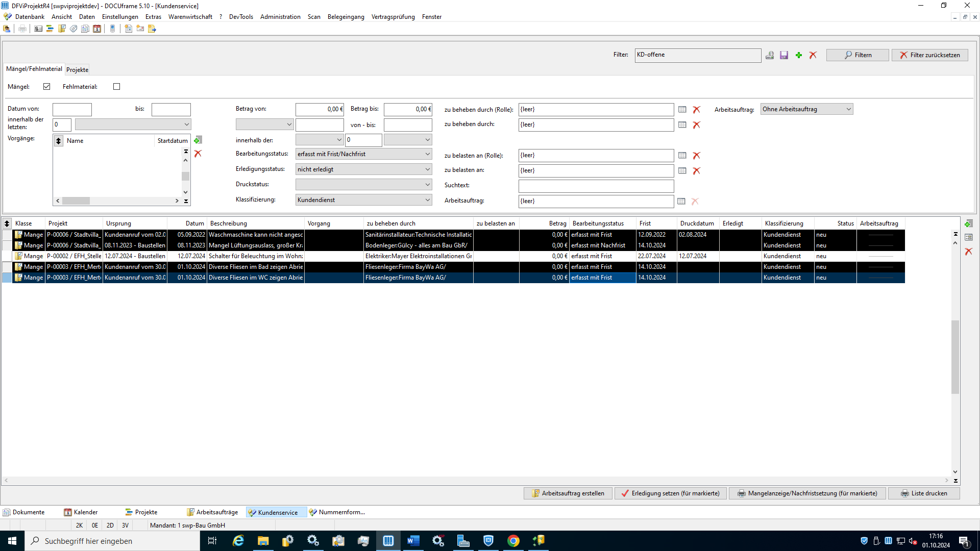Image resolution: width=980 pixels, height=551 pixels.
Task: Click the Filtern button
Action: pos(857,55)
